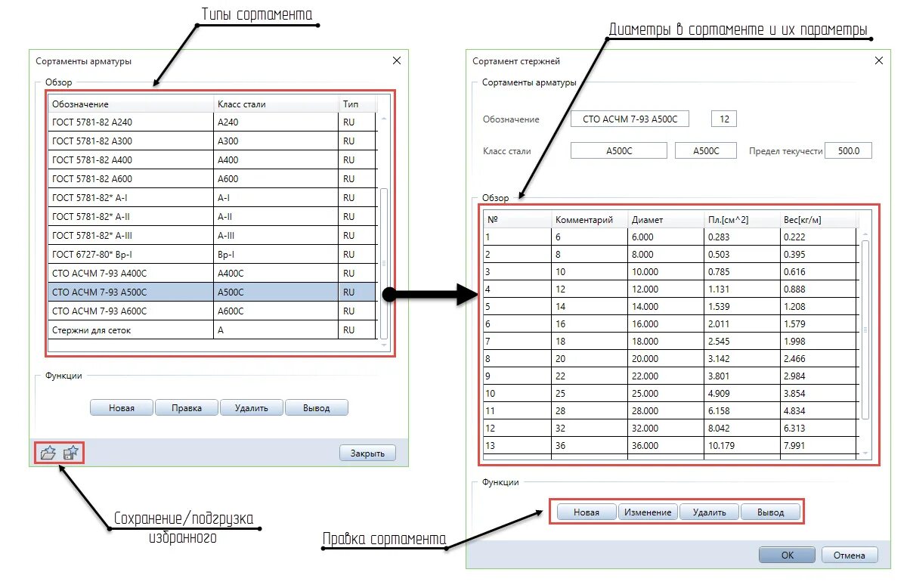The image size is (910, 588).
Task: Click the Отмена button
Action: click(849, 556)
